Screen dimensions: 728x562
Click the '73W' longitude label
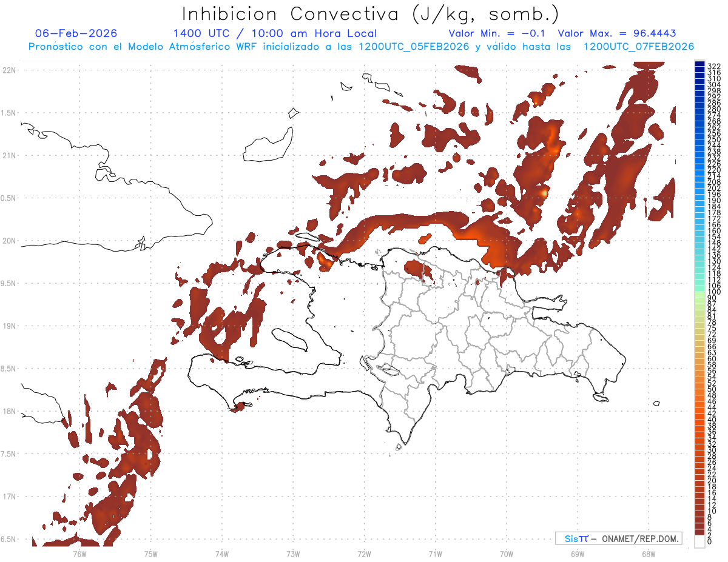(293, 554)
